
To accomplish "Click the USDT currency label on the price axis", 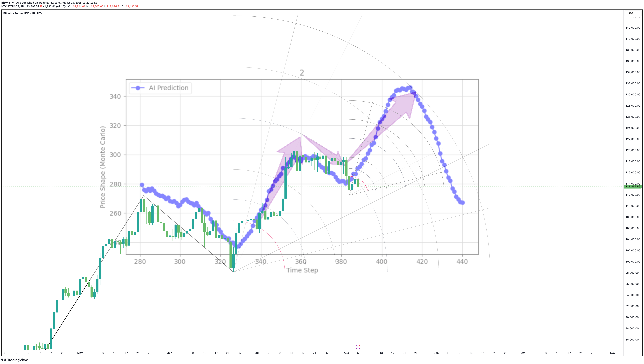I will [630, 13].
